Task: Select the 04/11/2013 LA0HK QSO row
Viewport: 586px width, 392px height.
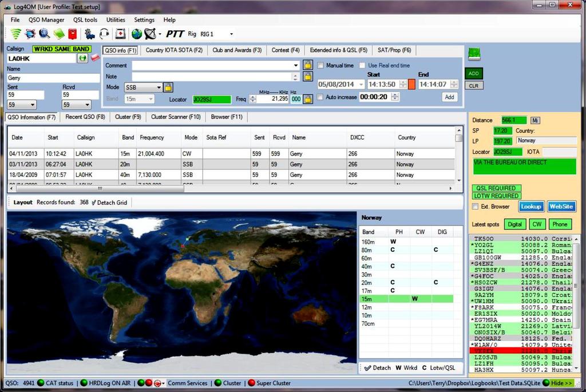Action: tap(232, 153)
